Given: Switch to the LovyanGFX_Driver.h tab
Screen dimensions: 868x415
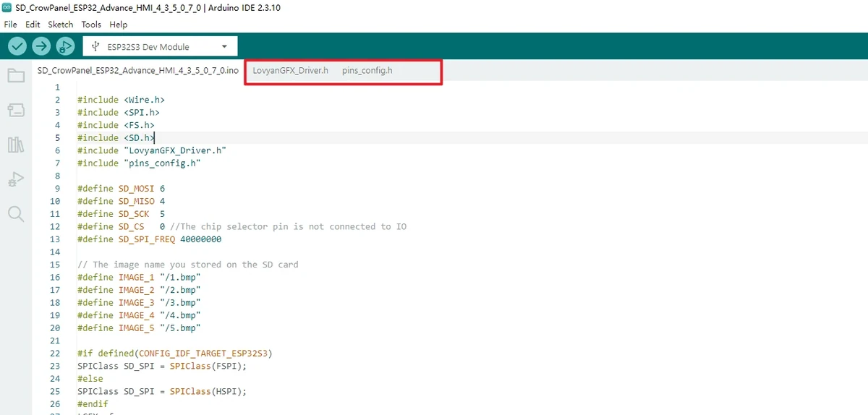Looking at the screenshot, I should (x=291, y=71).
